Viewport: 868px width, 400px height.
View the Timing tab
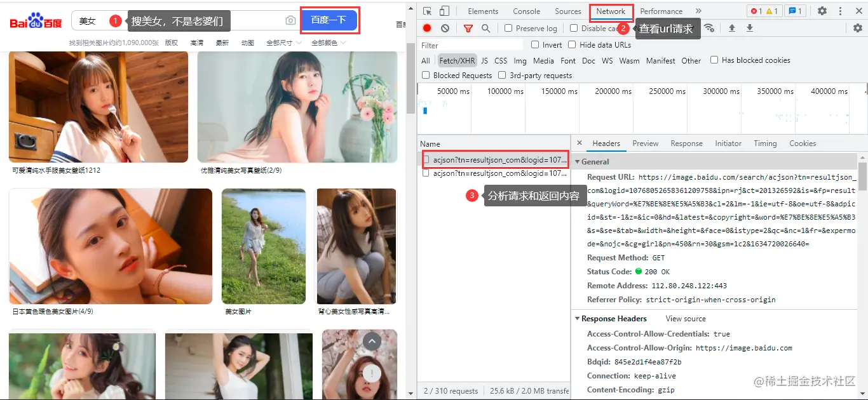coord(765,143)
